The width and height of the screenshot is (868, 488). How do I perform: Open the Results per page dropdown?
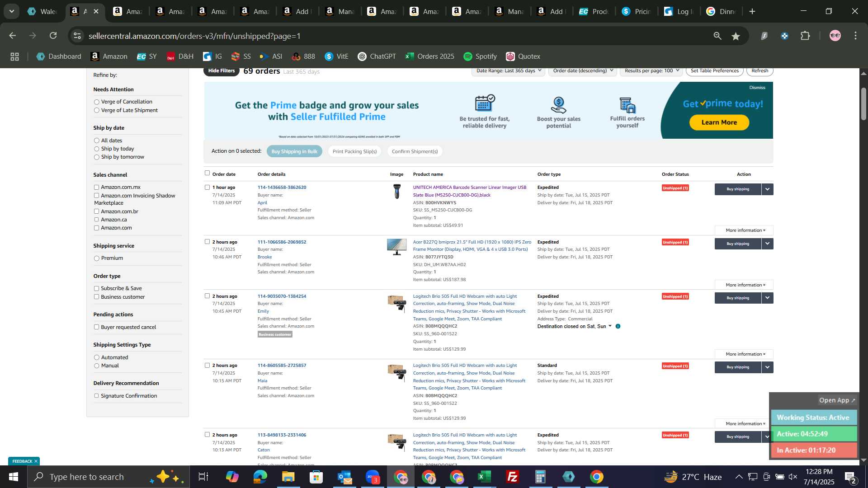coord(651,71)
